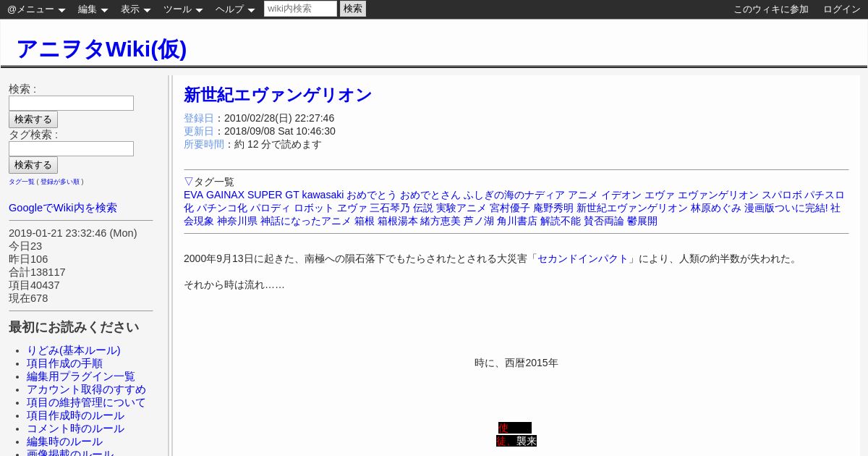Open the ふしぎの海のナディア tag

pos(514,195)
